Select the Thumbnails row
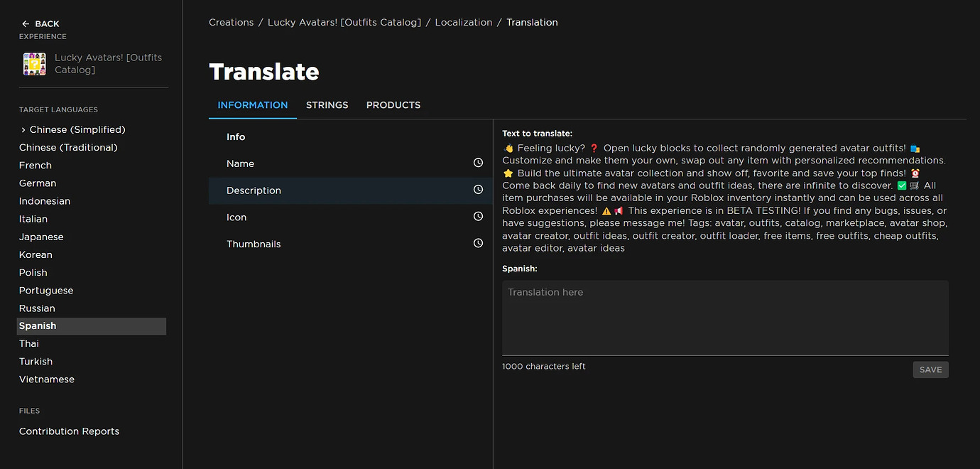The image size is (980, 469). point(350,244)
